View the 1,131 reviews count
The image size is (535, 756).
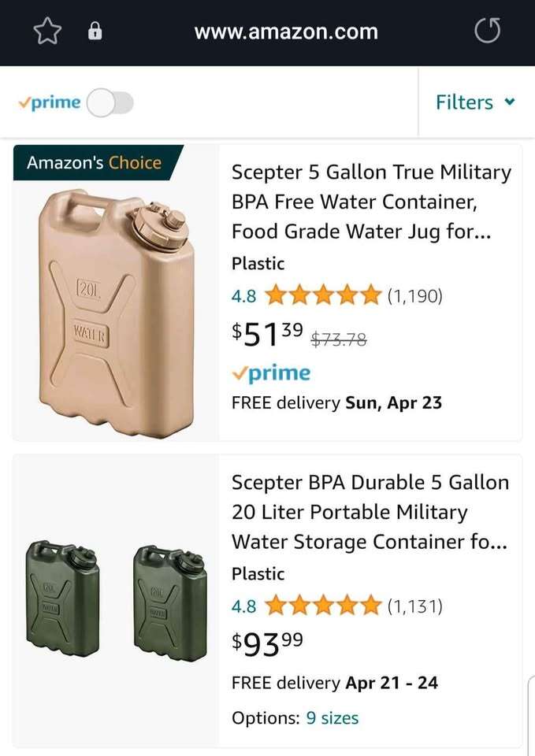coord(414,606)
